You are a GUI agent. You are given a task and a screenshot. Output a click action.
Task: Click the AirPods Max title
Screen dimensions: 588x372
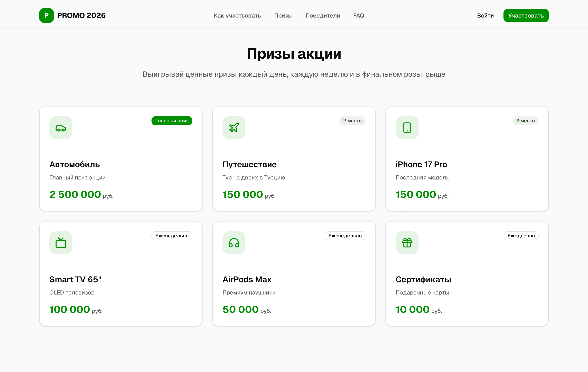point(247,279)
